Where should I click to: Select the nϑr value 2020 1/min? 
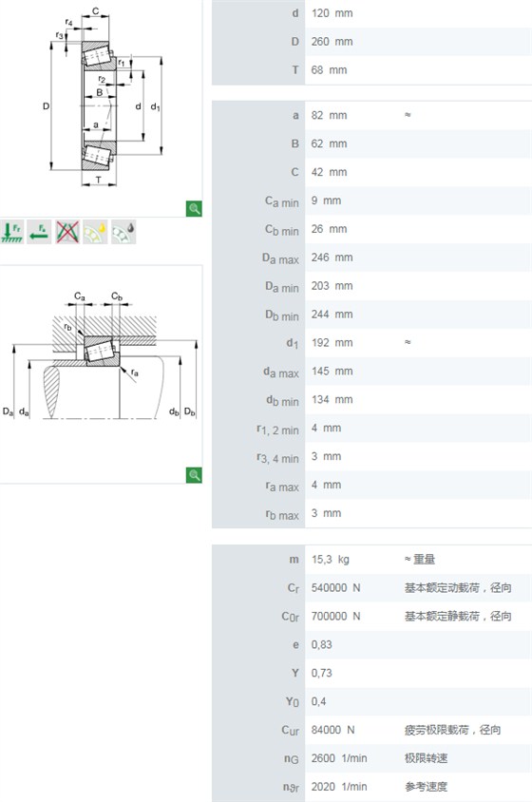coord(339,787)
